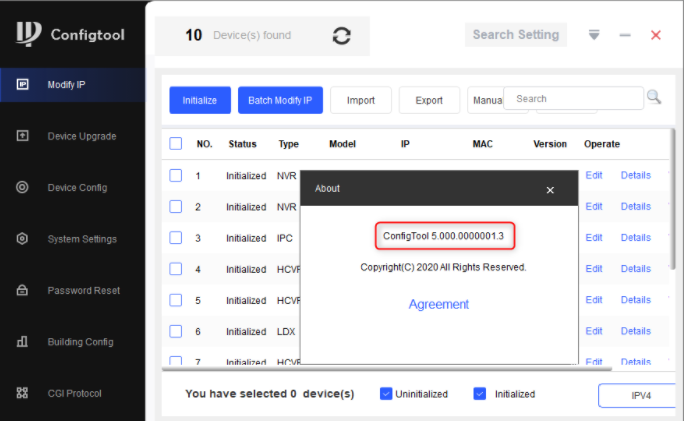
Task: Click the Modify IP sidebar icon
Action: click(22, 84)
